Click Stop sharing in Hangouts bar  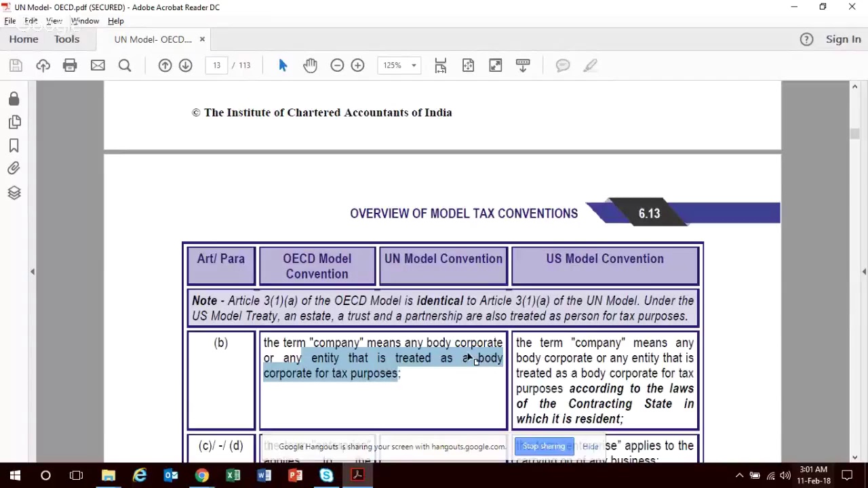tap(544, 447)
